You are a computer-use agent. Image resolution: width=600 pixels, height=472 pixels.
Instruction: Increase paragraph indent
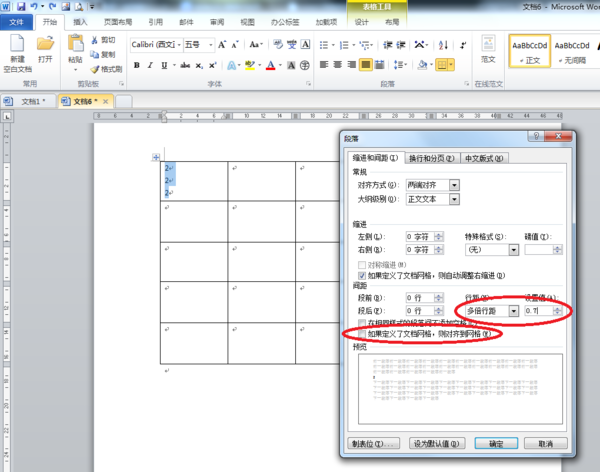pyautogui.click(x=401, y=45)
